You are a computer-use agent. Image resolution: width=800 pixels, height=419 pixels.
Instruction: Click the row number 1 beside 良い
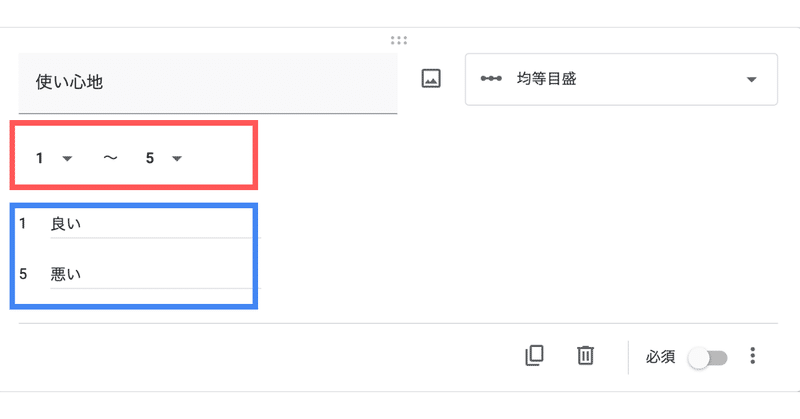(22, 224)
